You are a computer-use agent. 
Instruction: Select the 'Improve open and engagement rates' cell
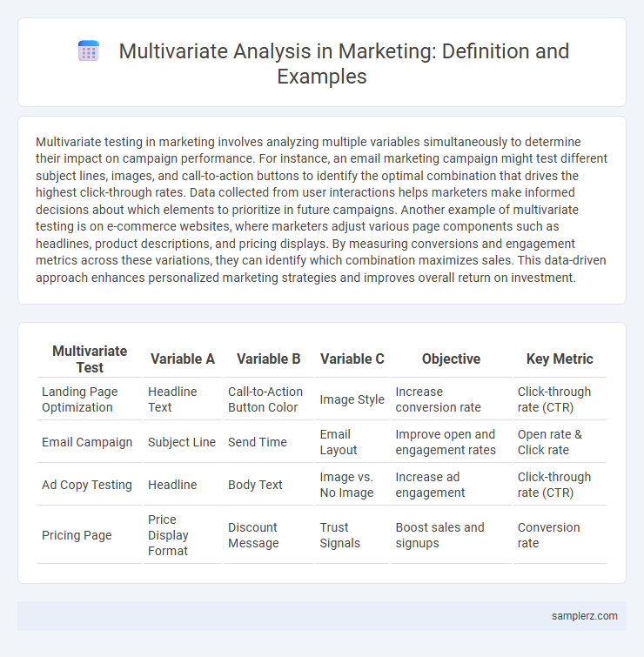coord(452,442)
